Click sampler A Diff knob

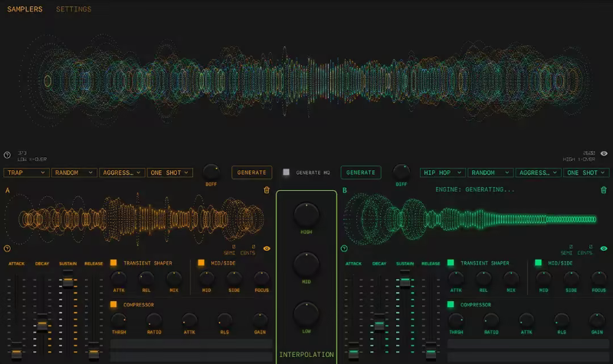tap(211, 172)
